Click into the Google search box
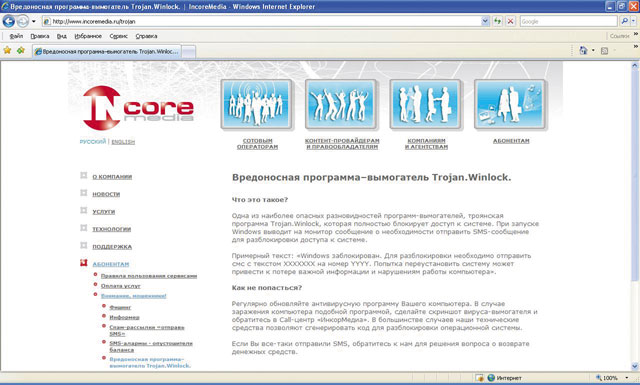Viewport: 640px width, 385px height. pyautogui.click(x=568, y=21)
